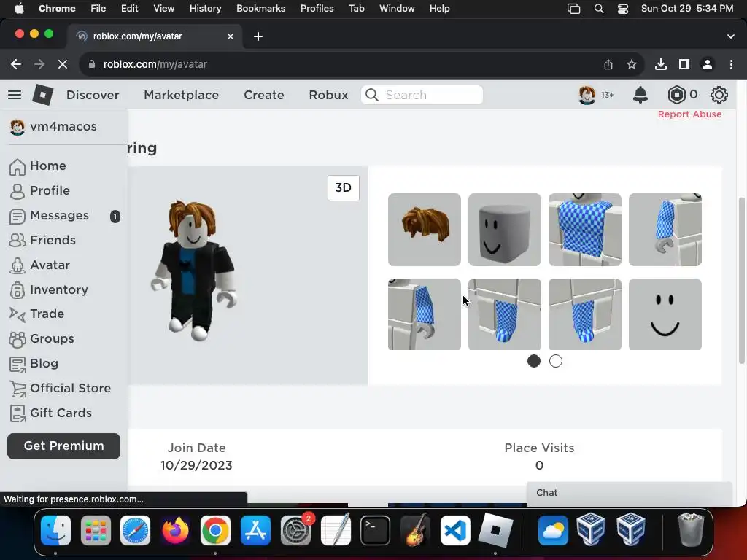Stop loading the page
The width and height of the screenshot is (747, 560).
(63, 64)
